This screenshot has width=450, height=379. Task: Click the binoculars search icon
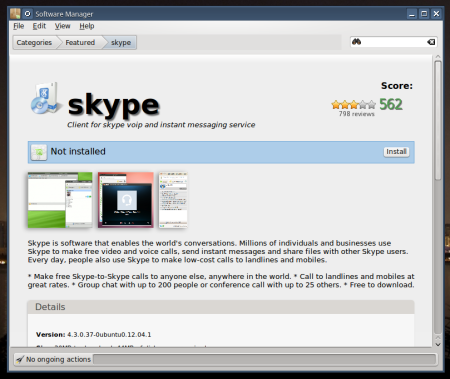(357, 42)
